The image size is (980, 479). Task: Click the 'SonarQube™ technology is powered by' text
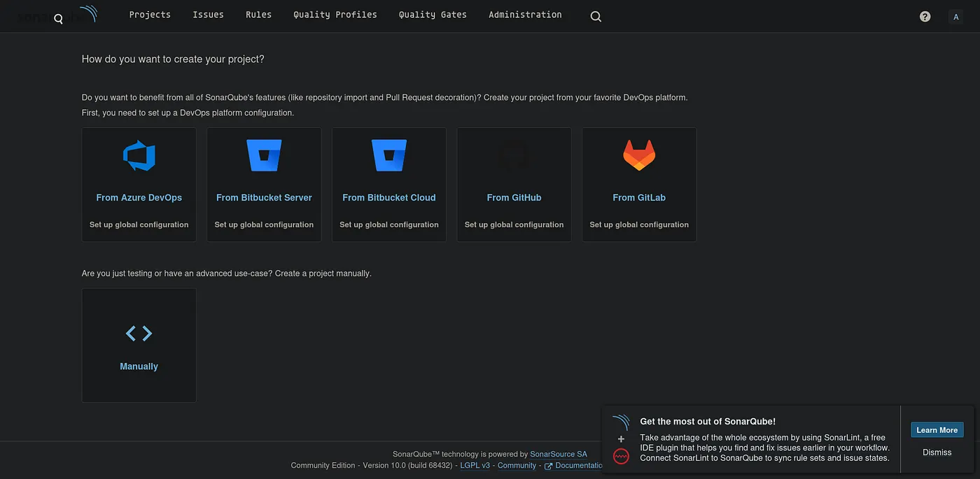pyautogui.click(x=460, y=455)
